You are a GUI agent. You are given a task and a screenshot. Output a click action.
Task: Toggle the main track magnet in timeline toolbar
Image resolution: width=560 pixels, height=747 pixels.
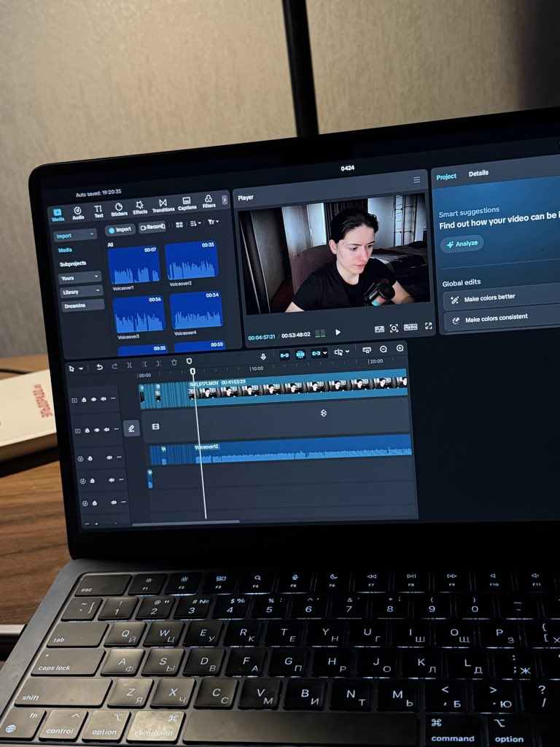(284, 355)
